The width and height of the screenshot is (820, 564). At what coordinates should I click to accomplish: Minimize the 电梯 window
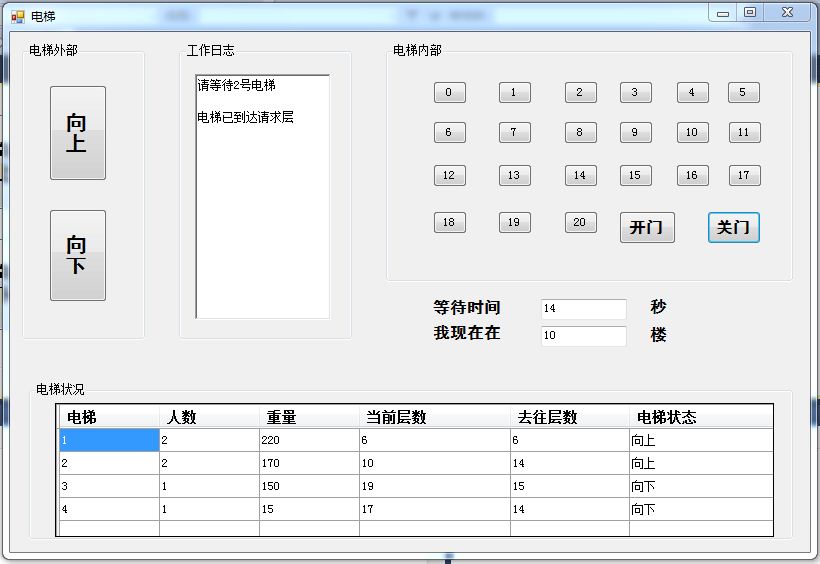tap(723, 13)
